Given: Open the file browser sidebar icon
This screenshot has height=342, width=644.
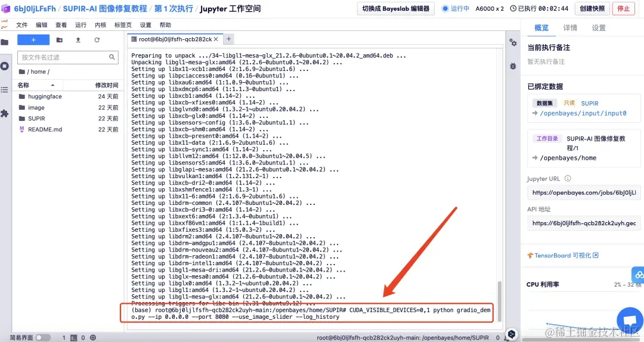Looking at the screenshot, I should [x=5, y=42].
